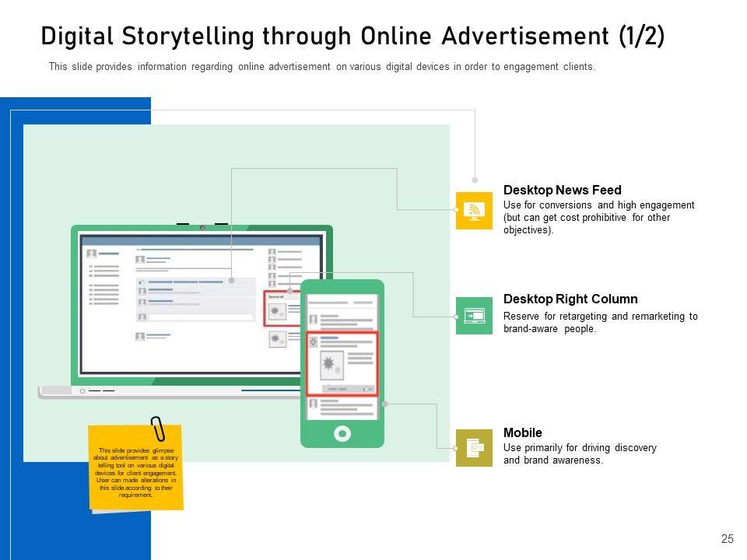The height and width of the screenshot is (560, 747).
Task: Click the retargeting and remarketing description text
Action: [x=600, y=323]
